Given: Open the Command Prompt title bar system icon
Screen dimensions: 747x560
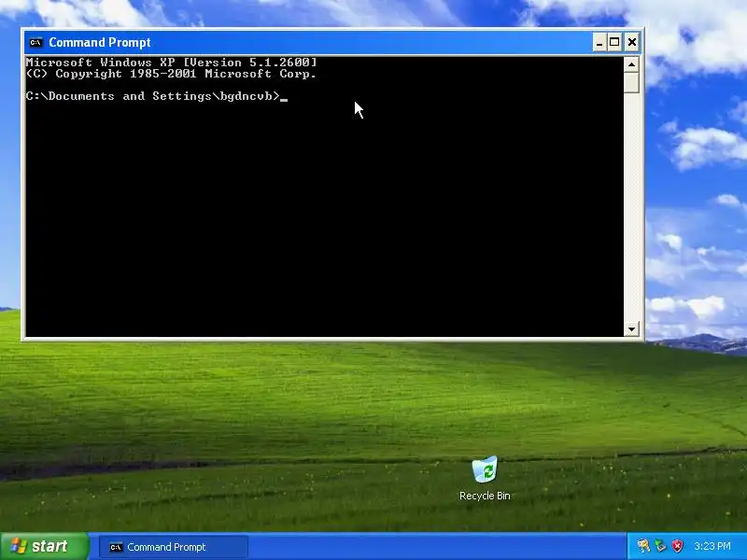Looking at the screenshot, I should [35, 42].
